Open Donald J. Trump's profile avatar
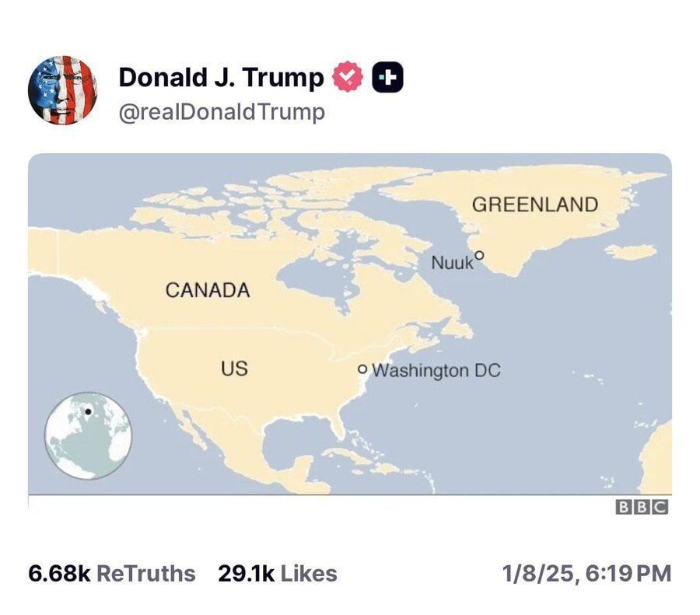Image resolution: width=700 pixels, height=615 pixels. point(64,90)
